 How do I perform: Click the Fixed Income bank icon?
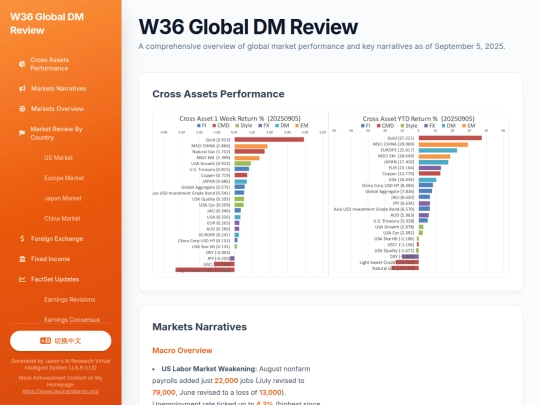[22, 259]
